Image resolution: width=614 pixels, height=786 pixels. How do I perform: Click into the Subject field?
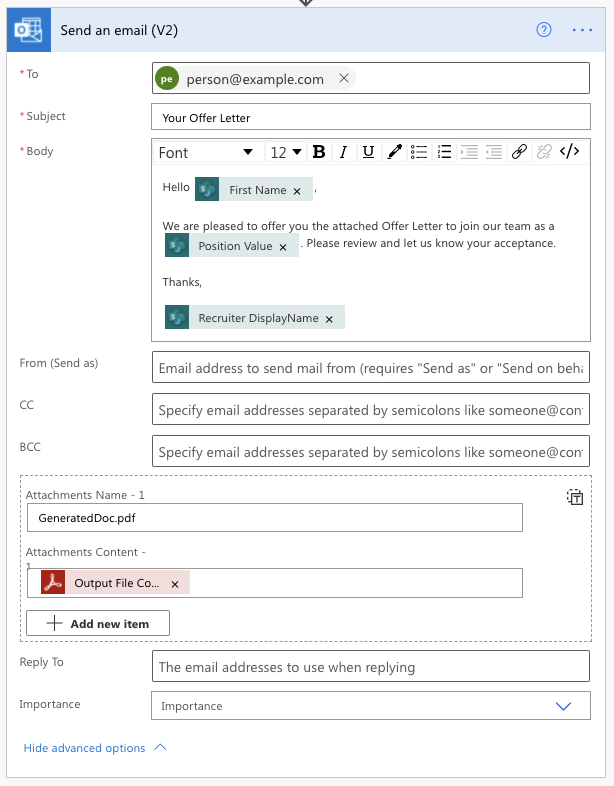coord(370,117)
